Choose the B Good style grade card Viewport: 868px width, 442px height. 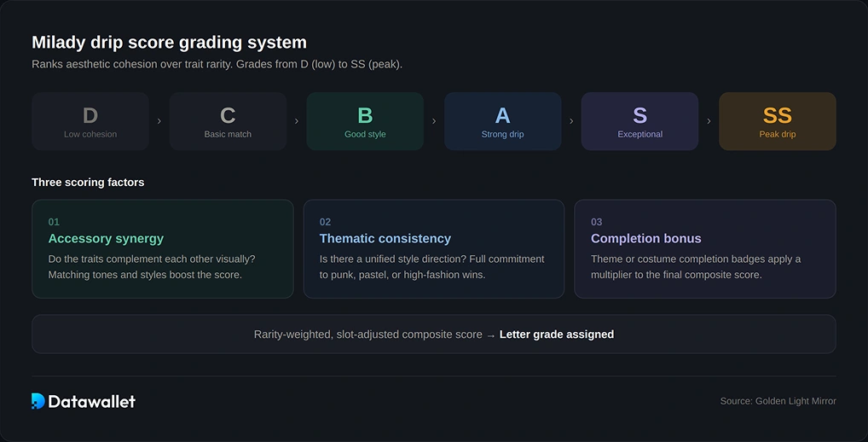(x=365, y=121)
